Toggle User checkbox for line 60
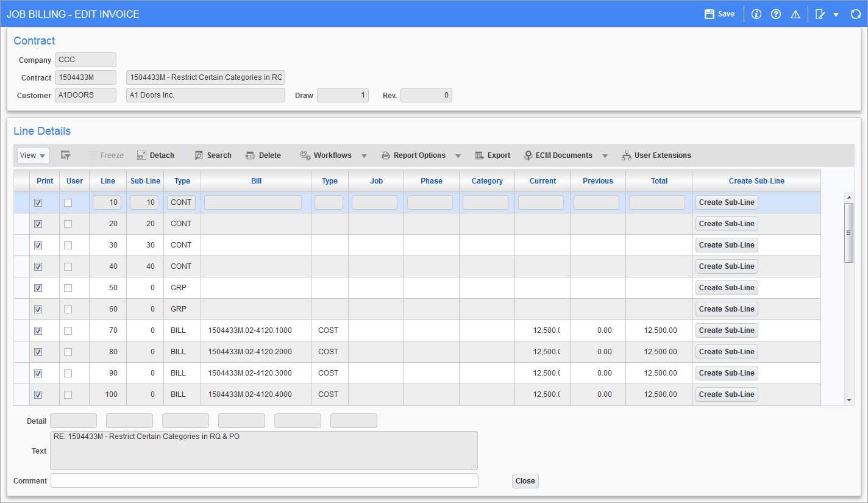This screenshot has width=868, height=503. click(68, 309)
